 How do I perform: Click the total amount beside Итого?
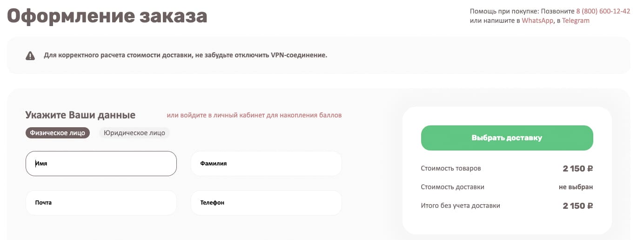[x=577, y=206]
